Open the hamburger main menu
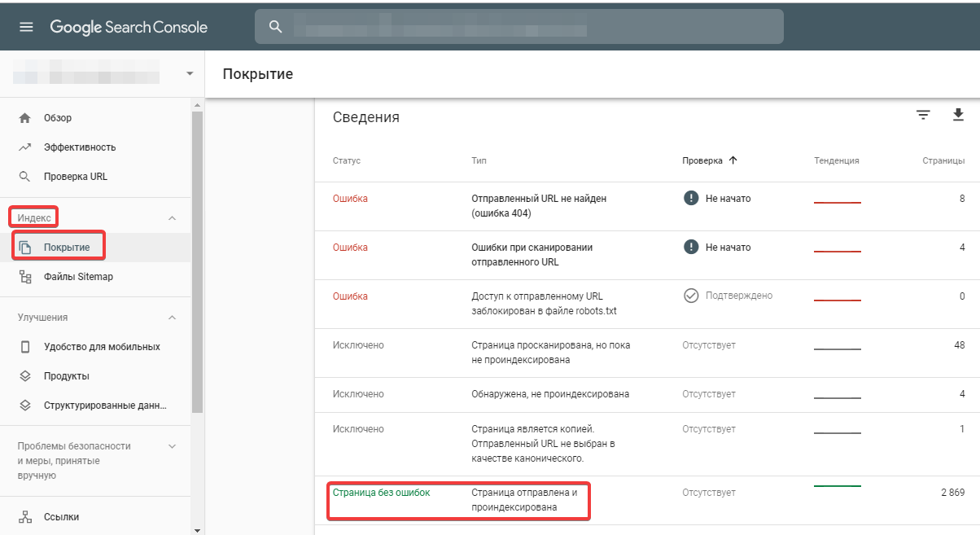 [26, 27]
